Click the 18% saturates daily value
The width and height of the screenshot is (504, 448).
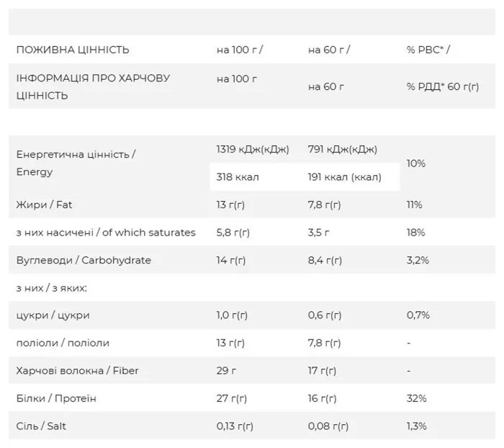click(415, 232)
